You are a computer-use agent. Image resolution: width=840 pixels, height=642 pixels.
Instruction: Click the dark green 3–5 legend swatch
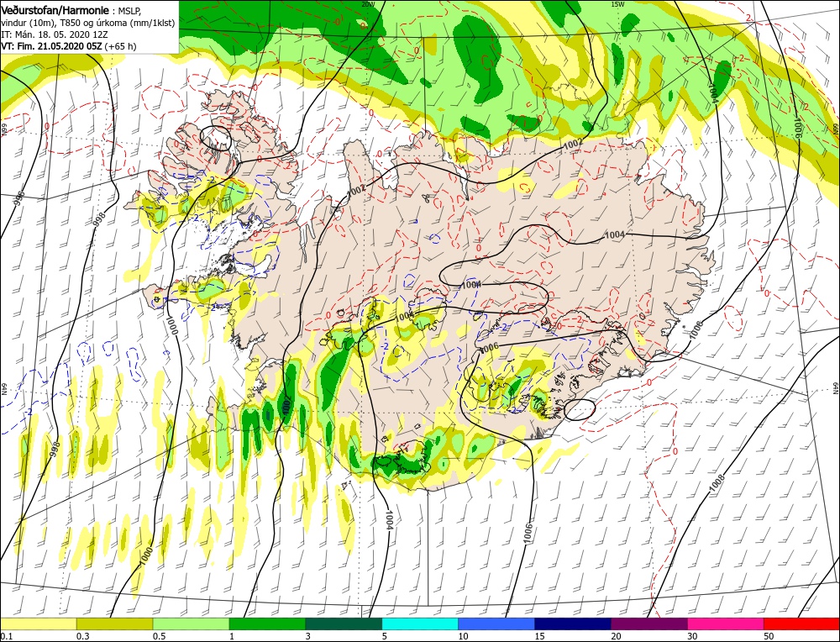point(344,624)
